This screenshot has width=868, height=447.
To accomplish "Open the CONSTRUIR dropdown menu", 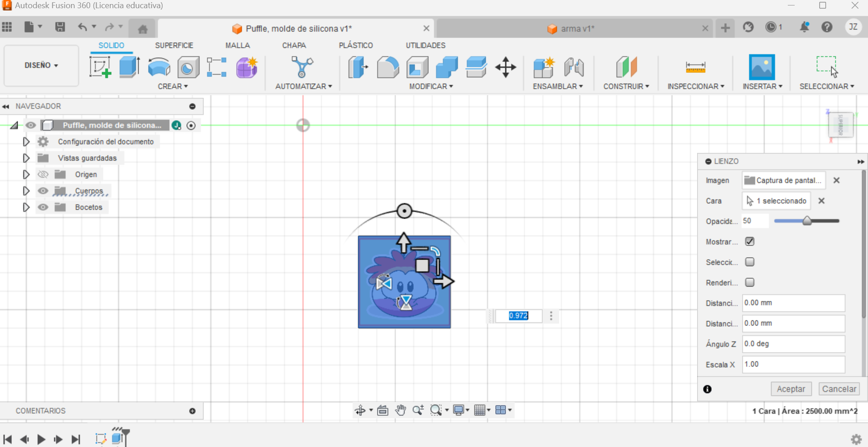I will tap(626, 86).
